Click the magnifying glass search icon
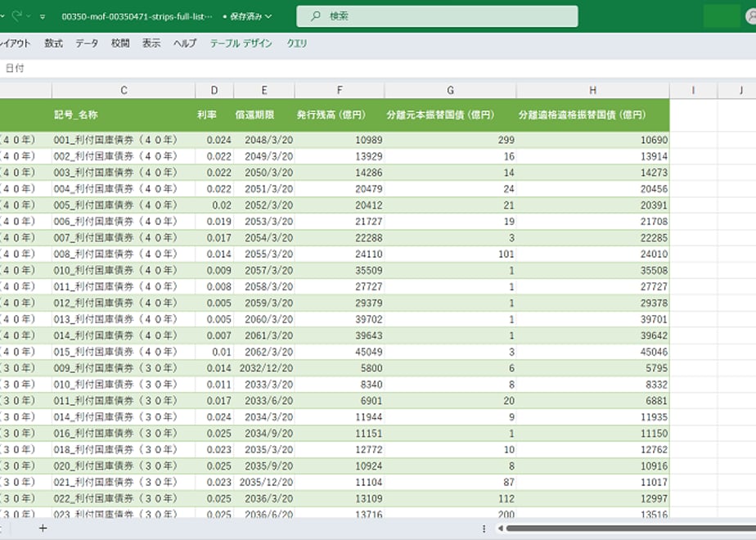 (x=315, y=16)
